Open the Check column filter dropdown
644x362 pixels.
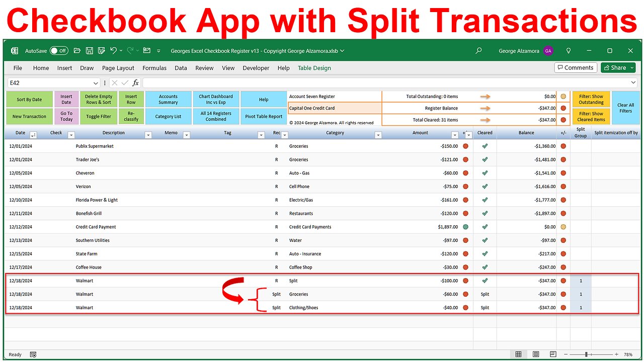[x=71, y=135]
